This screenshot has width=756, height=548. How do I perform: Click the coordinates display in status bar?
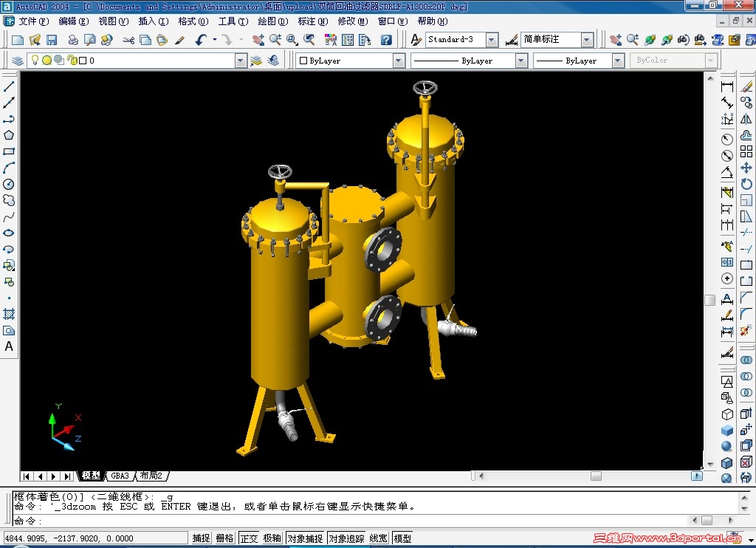click(95, 538)
